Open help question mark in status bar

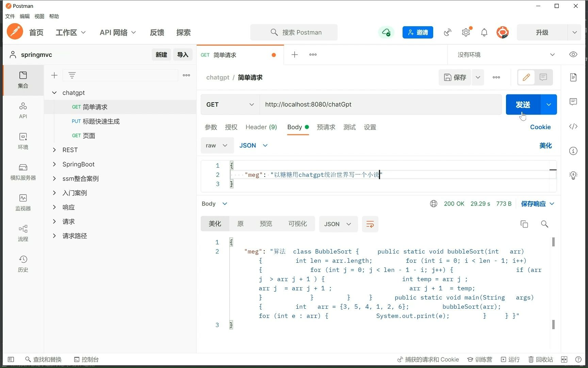point(578,359)
